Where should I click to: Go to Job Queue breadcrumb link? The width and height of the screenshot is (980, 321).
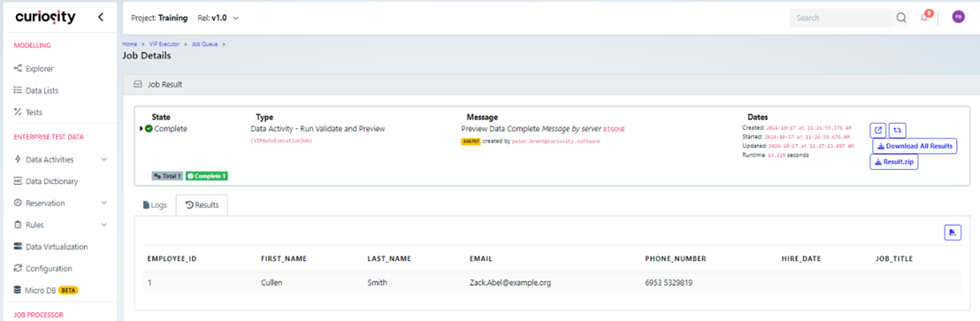pos(204,44)
